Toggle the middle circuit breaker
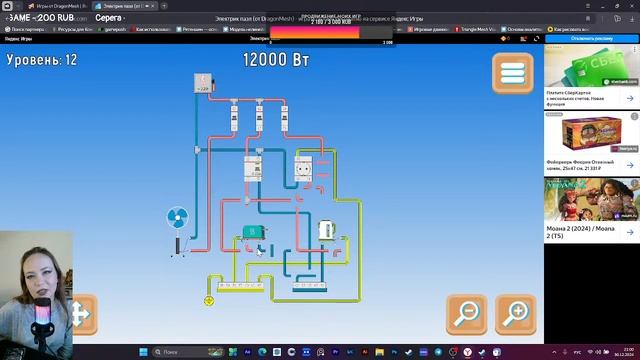The height and width of the screenshot is (360, 640). click(x=259, y=118)
